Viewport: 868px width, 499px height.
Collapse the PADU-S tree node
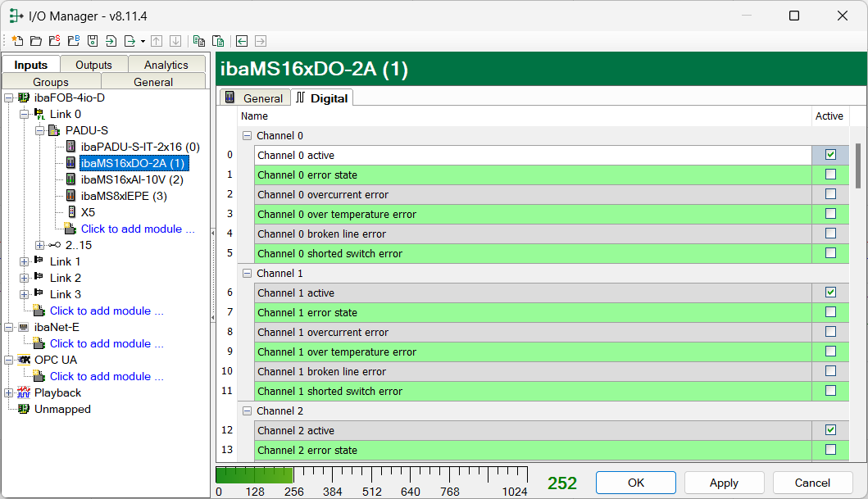pyautogui.click(x=40, y=131)
